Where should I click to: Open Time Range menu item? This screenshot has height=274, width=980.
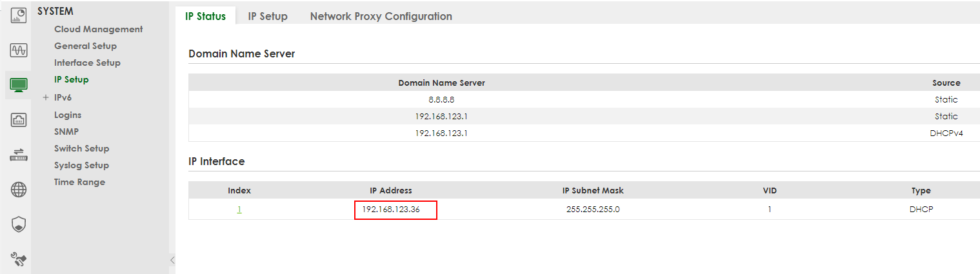[x=79, y=182]
